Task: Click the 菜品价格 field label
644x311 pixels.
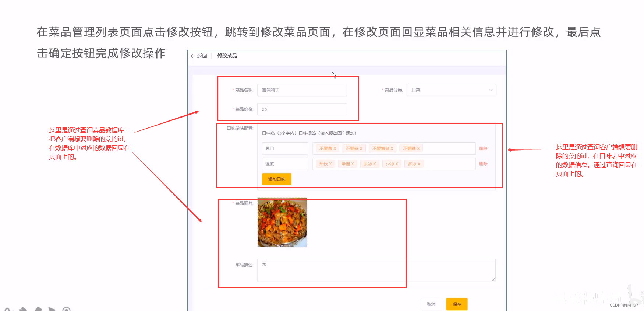Action: [244, 109]
